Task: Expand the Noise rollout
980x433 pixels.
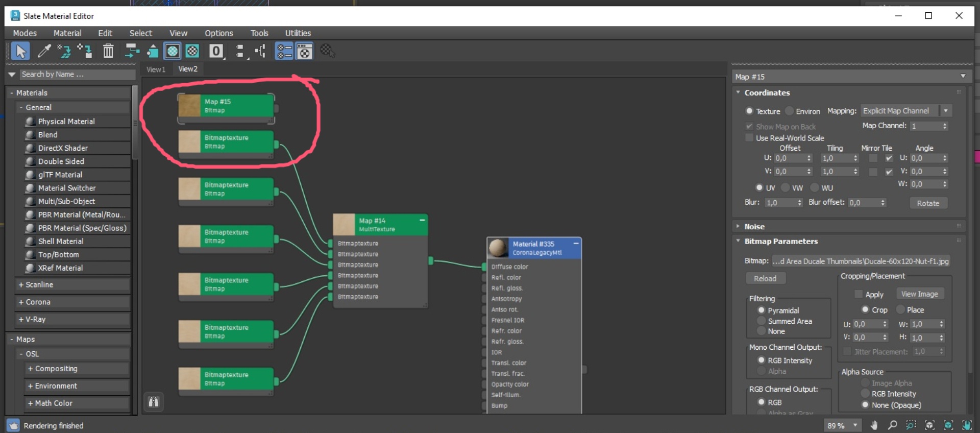Action: click(x=754, y=226)
